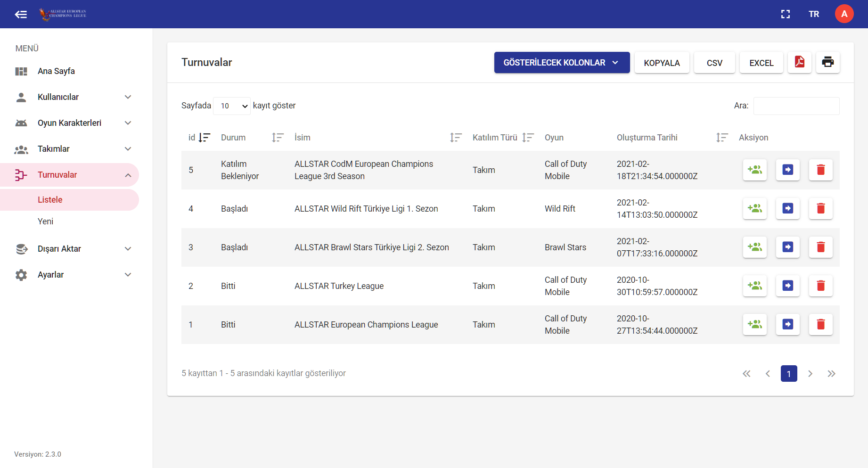
Task: Add participants to ALLSTAR Turkey League
Action: (755, 286)
